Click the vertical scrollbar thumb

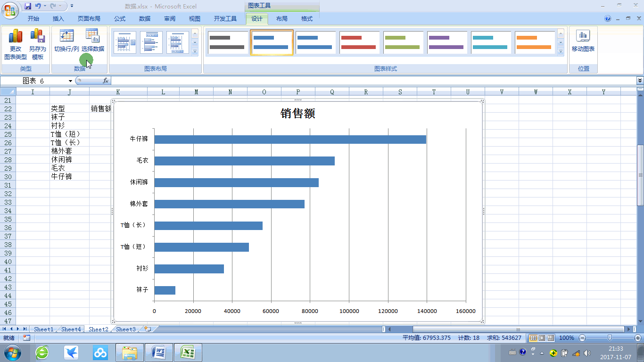[640, 175]
